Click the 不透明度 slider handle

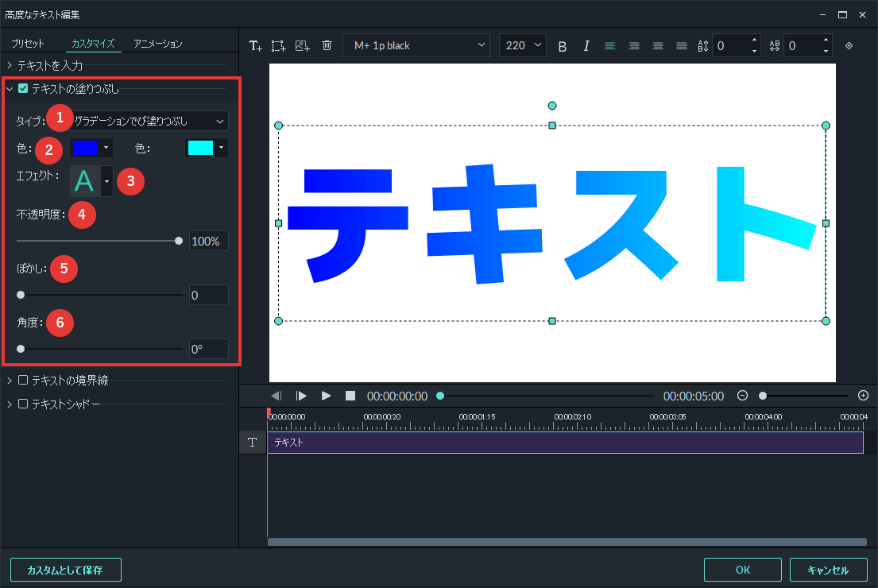[x=179, y=241]
